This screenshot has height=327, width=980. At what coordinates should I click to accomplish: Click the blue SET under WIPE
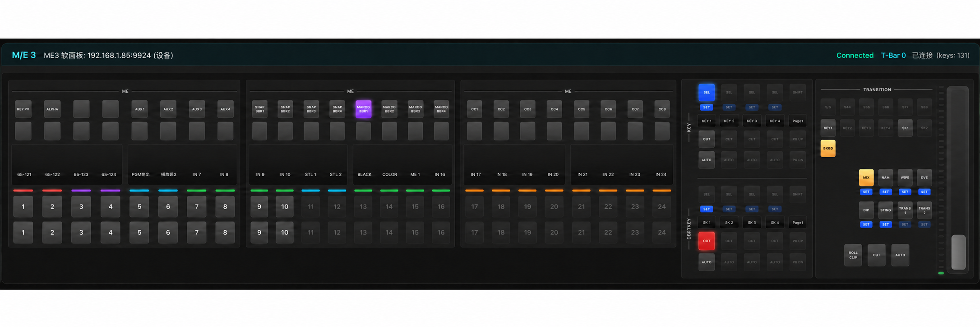905,192
